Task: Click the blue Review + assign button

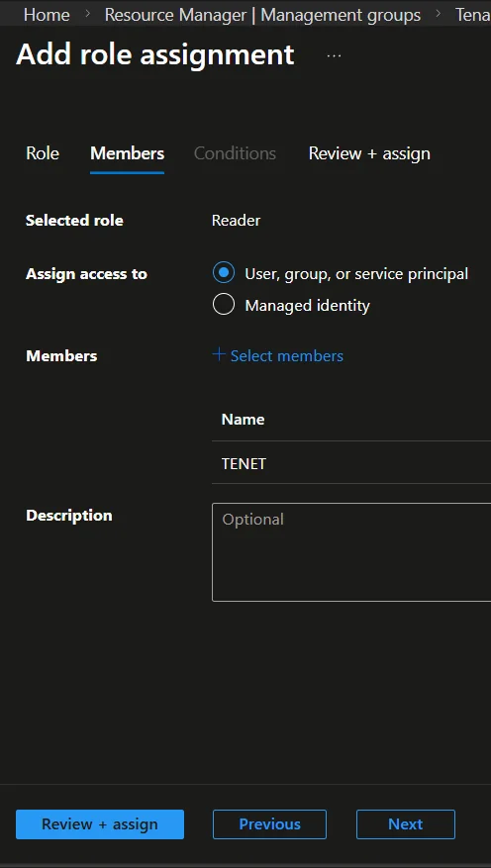Action: [x=100, y=824]
